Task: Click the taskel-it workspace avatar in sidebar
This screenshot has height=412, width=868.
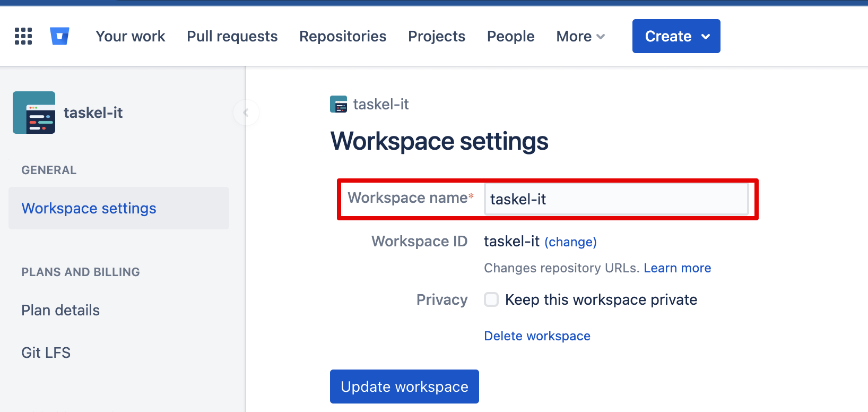Action: (34, 113)
